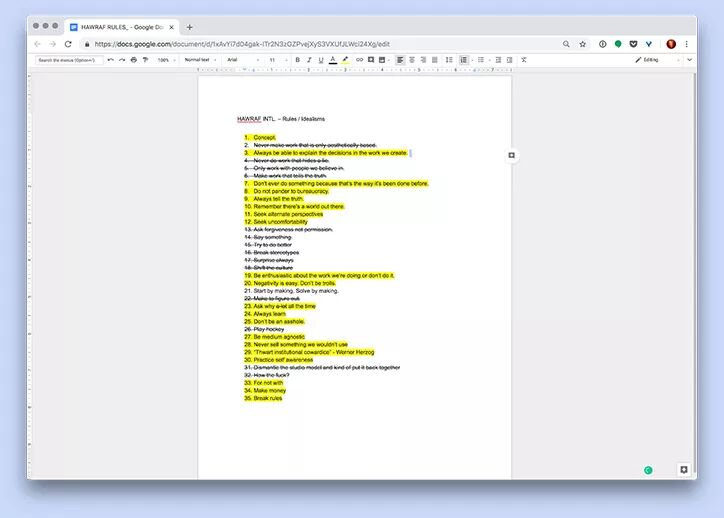Viewport: 724px width, 518px height.
Task: Align text to the left
Action: (400, 60)
